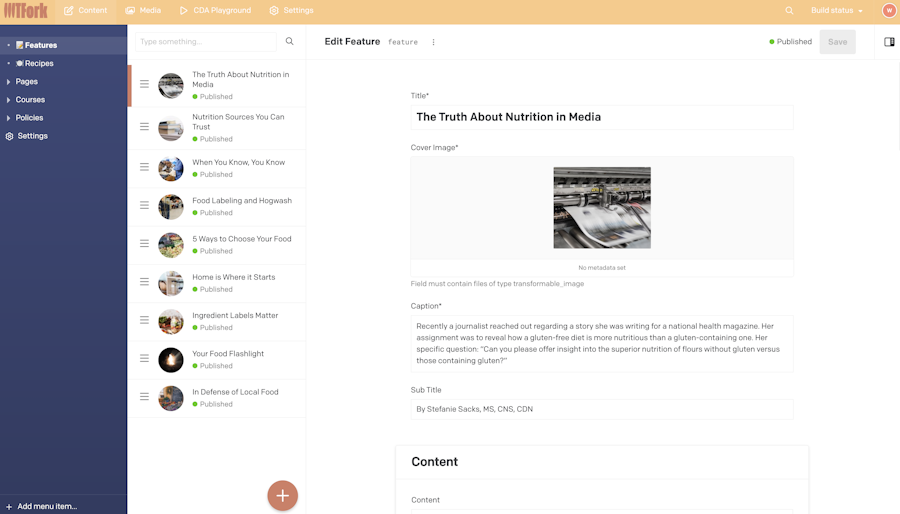Select the Recipes menu item

pyautogui.click(x=34, y=63)
